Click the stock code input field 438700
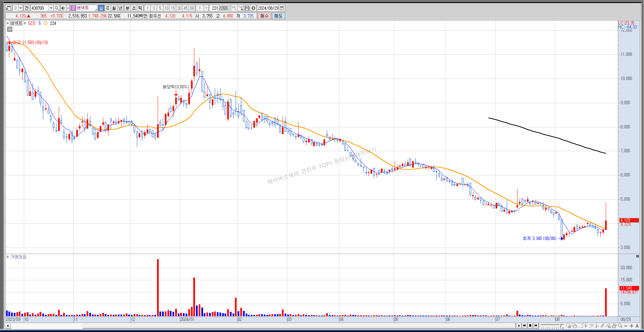 (x=40, y=8)
